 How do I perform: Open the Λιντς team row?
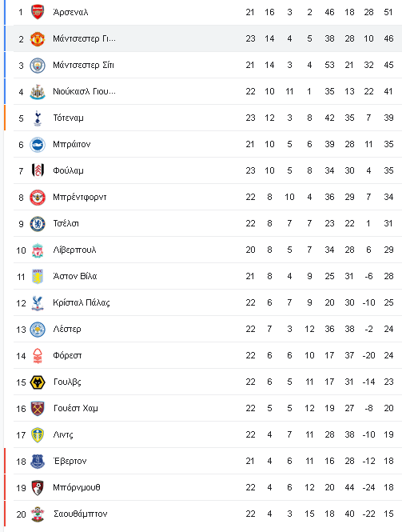[208, 434]
